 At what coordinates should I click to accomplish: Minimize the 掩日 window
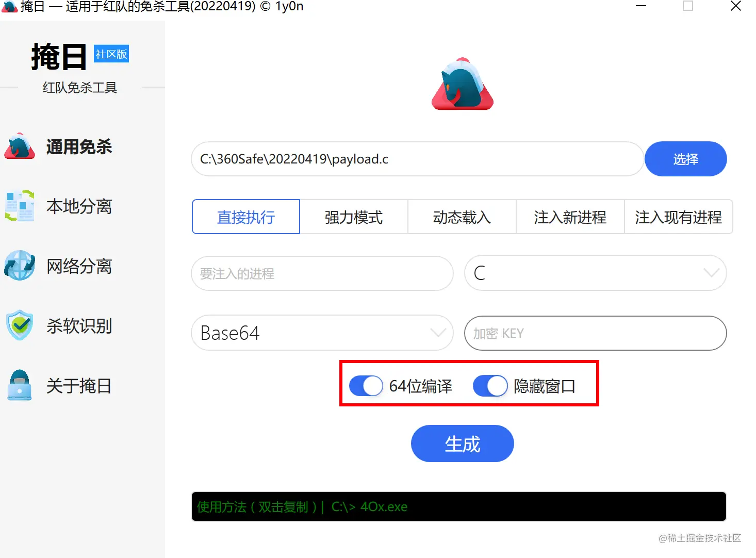[641, 6]
